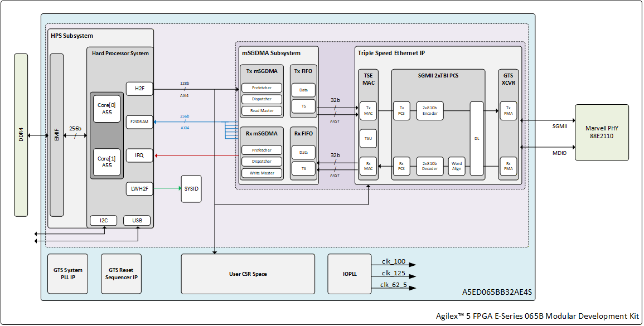Click the Read Master block
Image resolution: width=644 pixels, height=326 pixels.
pos(262,110)
